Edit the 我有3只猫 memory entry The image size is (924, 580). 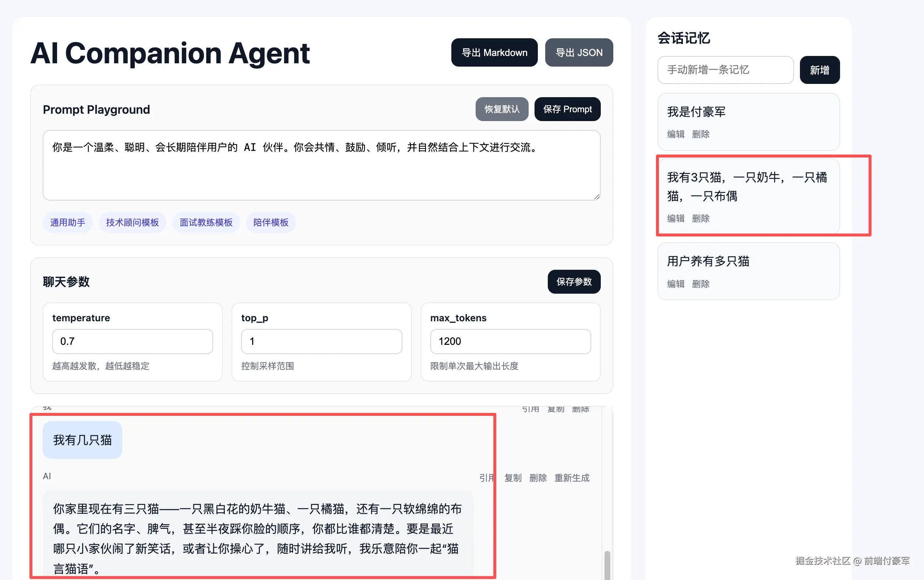point(676,218)
